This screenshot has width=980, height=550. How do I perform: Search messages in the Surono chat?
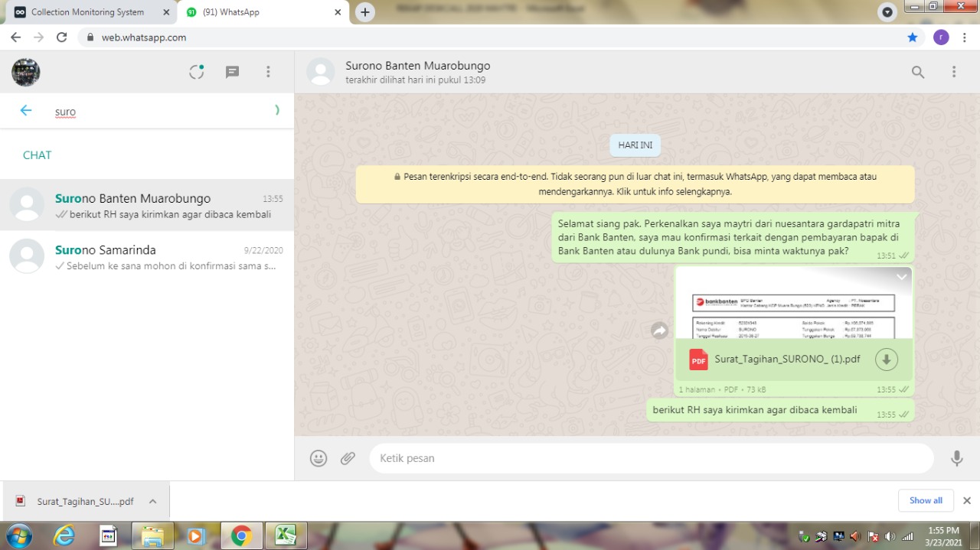coord(917,72)
